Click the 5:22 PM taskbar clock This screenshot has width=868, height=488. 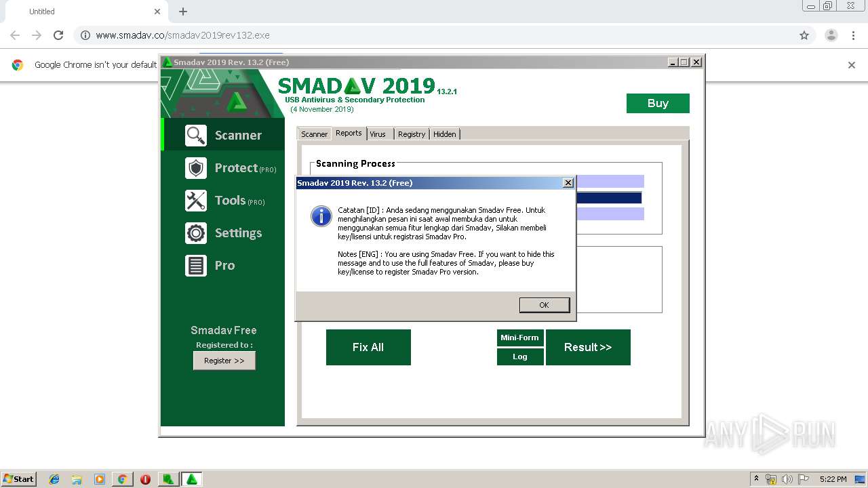(x=833, y=479)
